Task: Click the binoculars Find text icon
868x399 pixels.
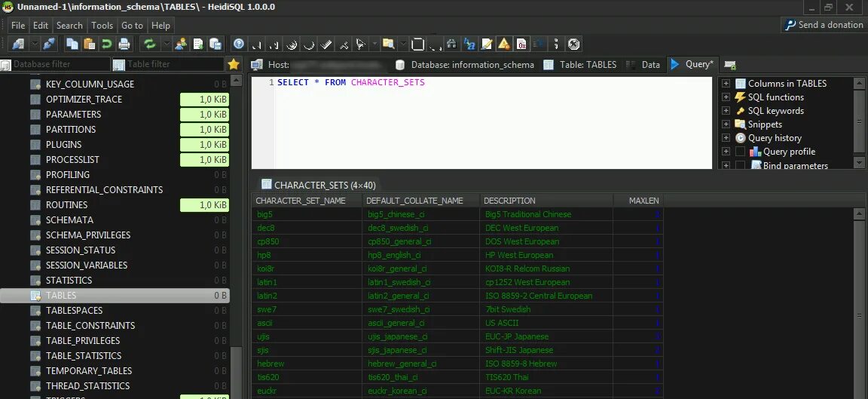Action: (x=452, y=45)
